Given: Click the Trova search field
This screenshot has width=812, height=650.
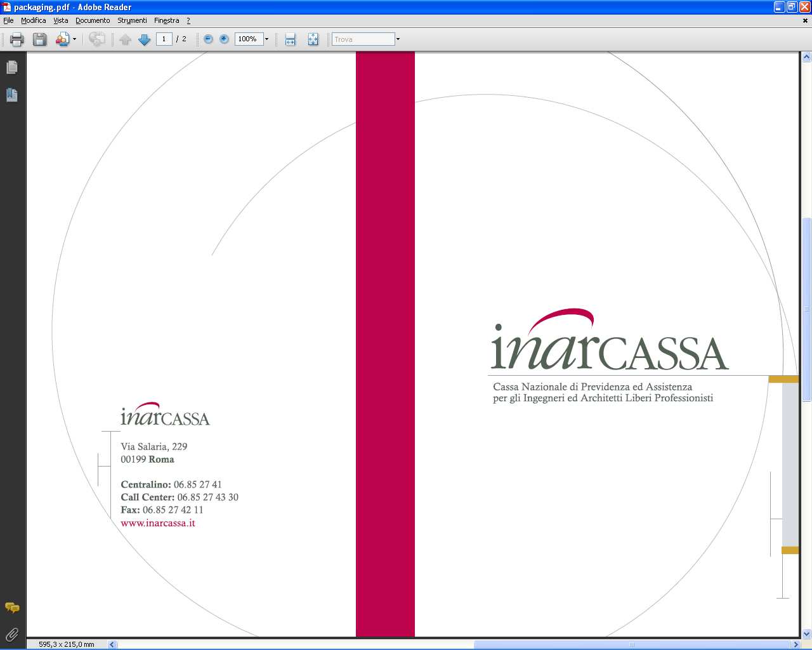Looking at the screenshot, I should point(363,39).
